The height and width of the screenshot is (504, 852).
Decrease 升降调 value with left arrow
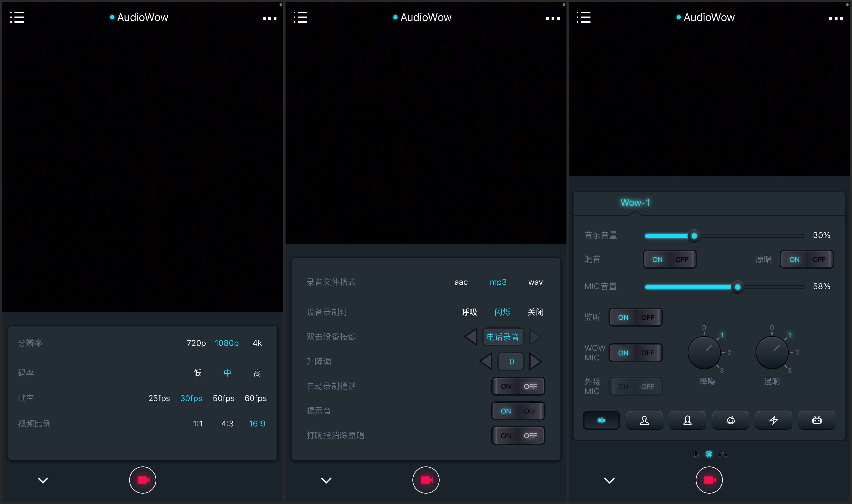(x=485, y=361)
